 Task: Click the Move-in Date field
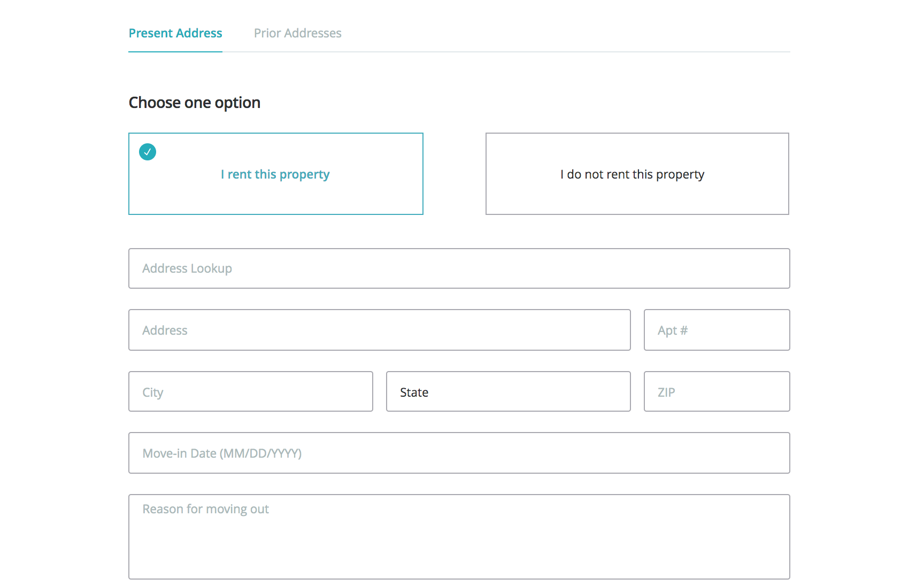(459, 453)
